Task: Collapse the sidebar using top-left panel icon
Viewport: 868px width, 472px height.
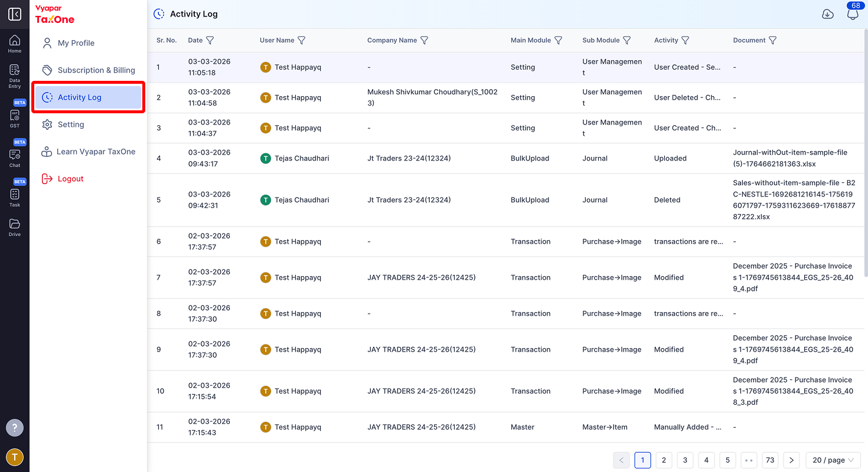Action: click(x=15, y=14)
